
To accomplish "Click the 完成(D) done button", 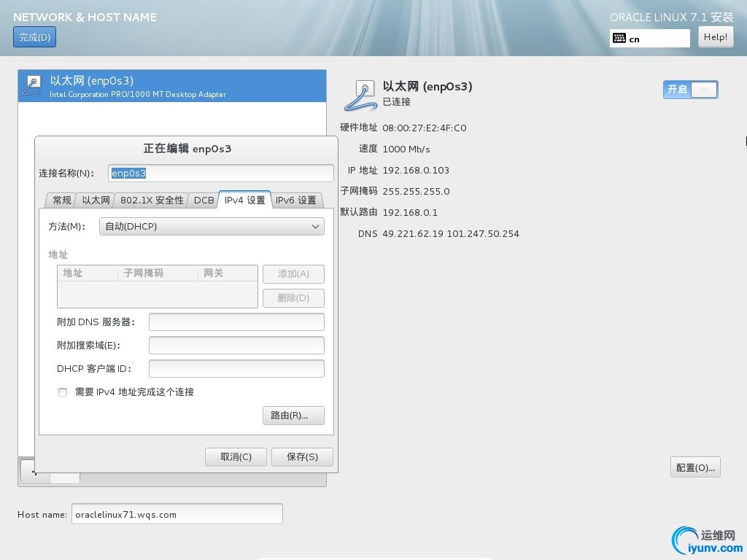I will [34, 37].
